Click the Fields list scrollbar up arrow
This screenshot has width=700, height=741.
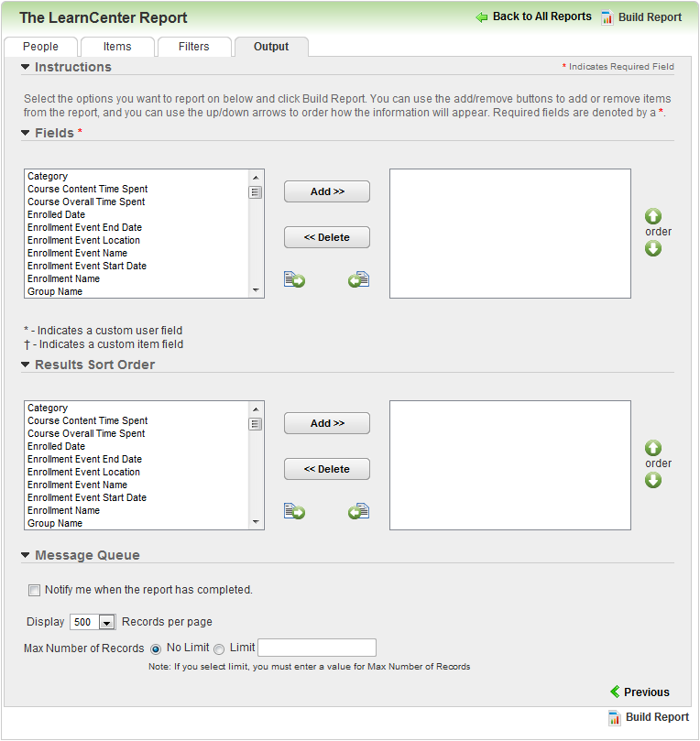[x=256, y=177]
